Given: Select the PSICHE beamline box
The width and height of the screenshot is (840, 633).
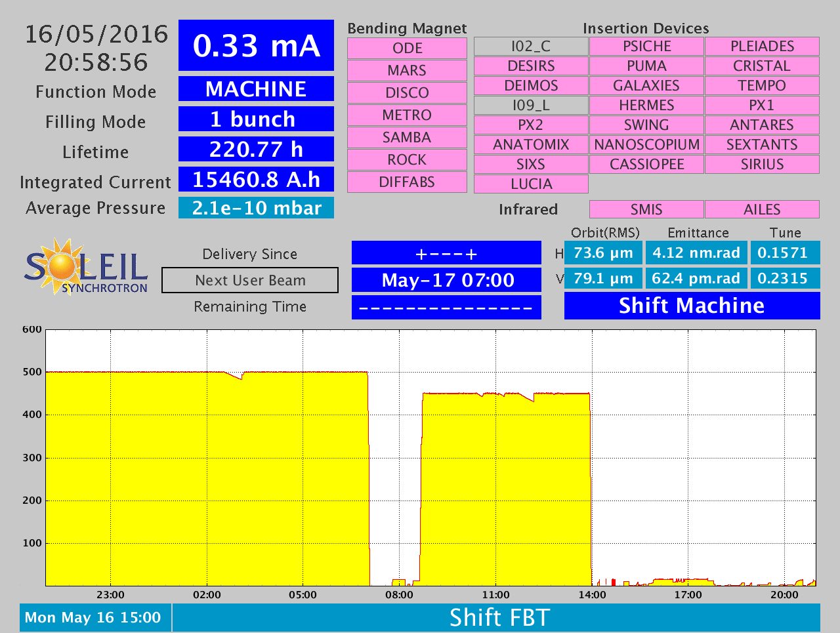Looking at the screenshot, I should point(646,46).
